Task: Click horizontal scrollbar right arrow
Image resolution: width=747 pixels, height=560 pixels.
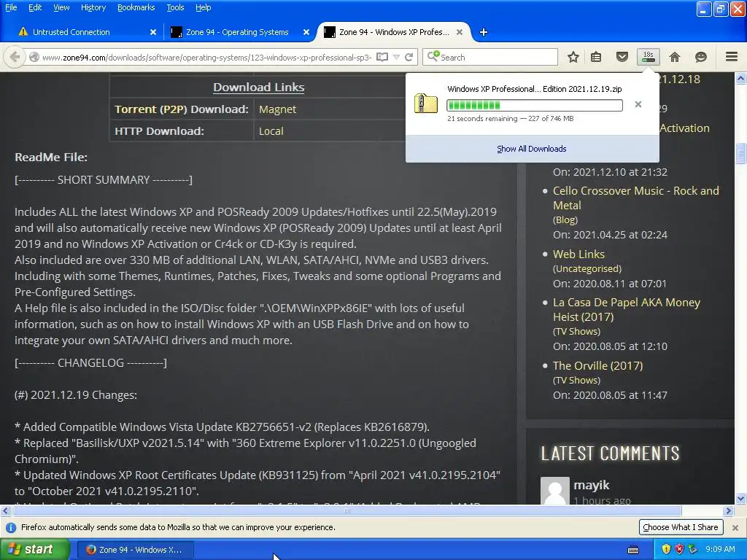Action: coord(728,511)
